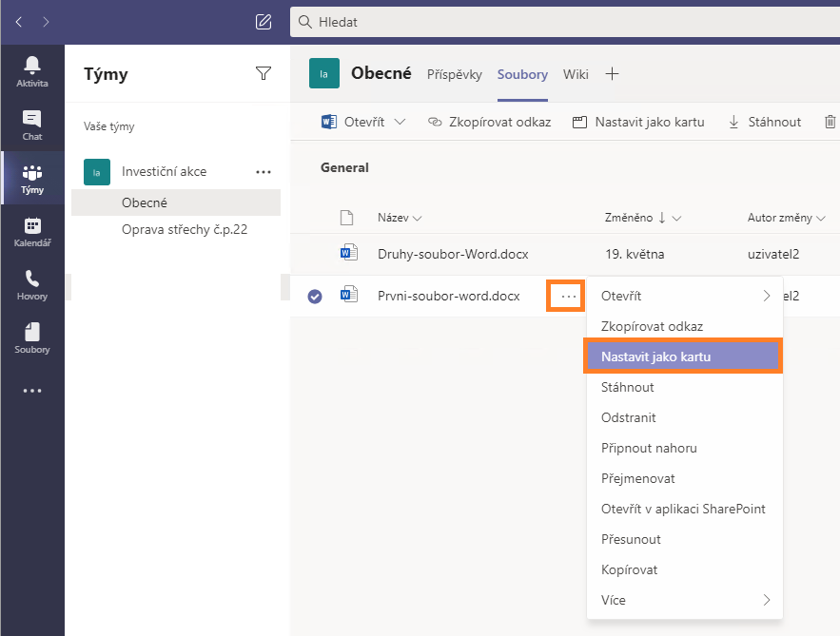Select the Týmy sidebar icon

point(32,179)
